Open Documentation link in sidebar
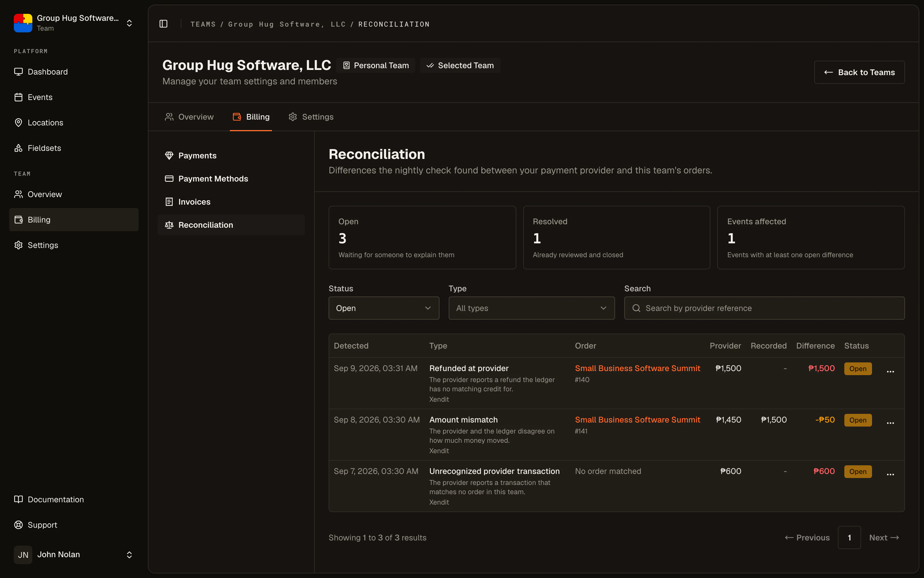Viewport: 924px width, 578px height. click(x=74, y=499)
